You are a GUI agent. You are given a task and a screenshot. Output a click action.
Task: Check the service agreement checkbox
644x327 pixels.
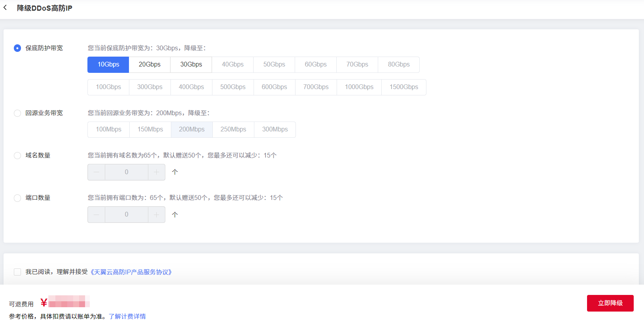click(17, 272)
